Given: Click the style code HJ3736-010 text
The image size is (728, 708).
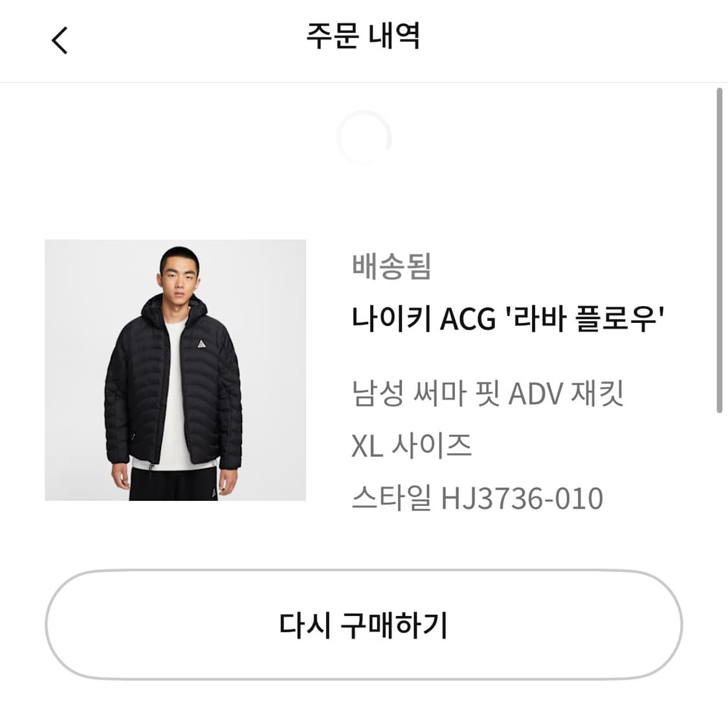Looking at the screenshot, I should click(479, 498).
